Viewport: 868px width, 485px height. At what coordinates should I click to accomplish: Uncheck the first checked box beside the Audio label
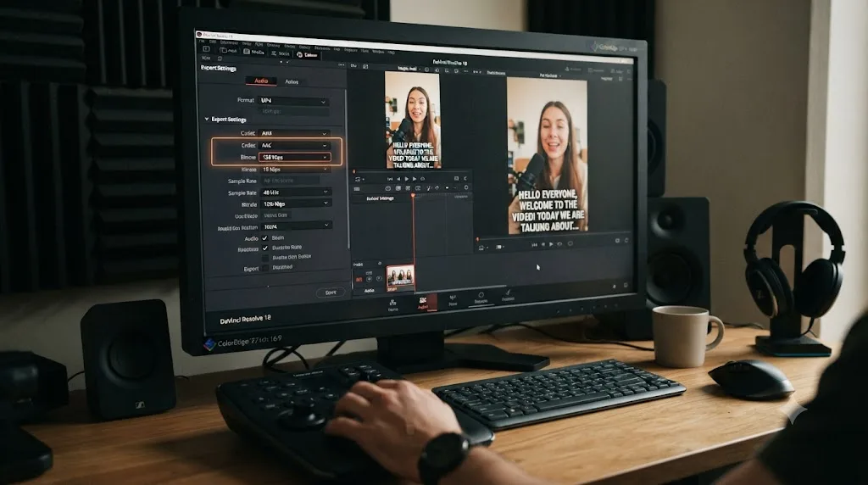click(x=264, y=237)
